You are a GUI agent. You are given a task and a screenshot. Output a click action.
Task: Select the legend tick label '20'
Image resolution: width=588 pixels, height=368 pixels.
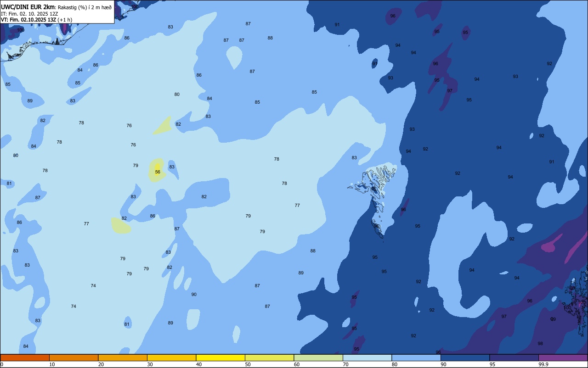point(101,364)
